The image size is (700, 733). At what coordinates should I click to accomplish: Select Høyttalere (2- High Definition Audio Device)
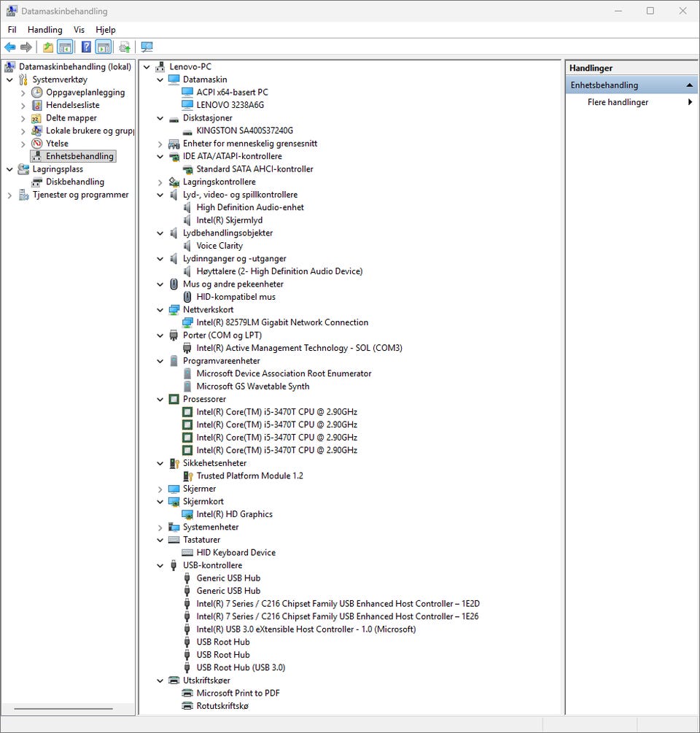(x=279, y=271)
